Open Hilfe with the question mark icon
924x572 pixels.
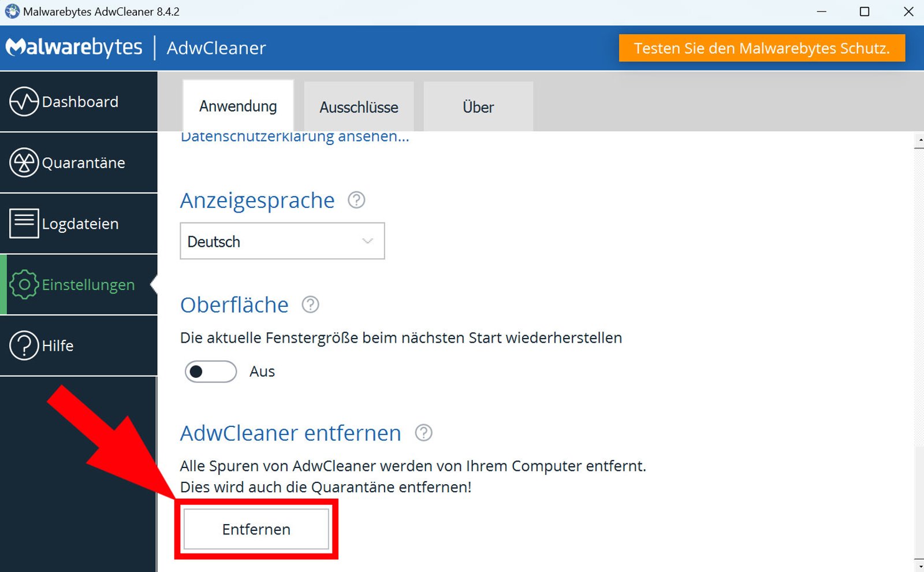(x=23, y=346)
